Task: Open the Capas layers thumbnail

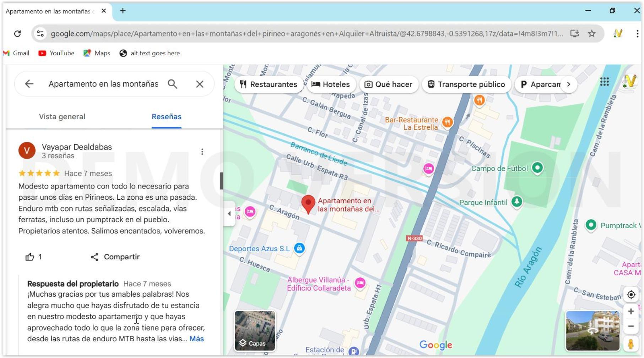Action: coord(255,331)
